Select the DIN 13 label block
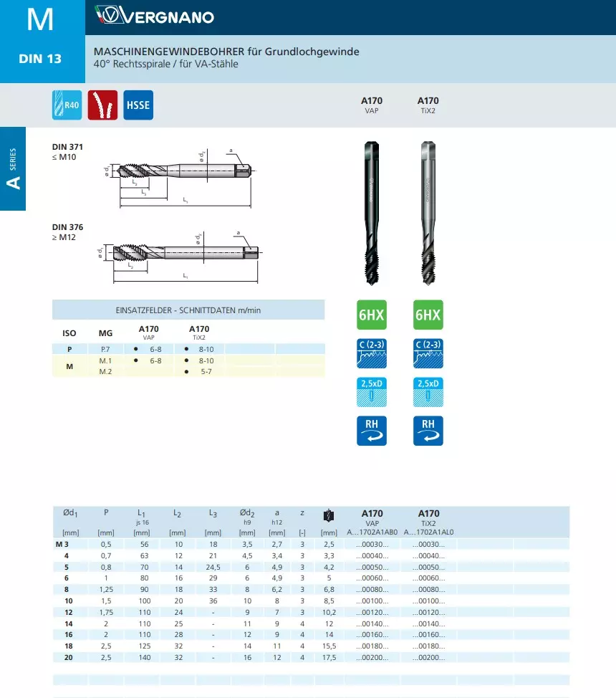 coord(42,59)
